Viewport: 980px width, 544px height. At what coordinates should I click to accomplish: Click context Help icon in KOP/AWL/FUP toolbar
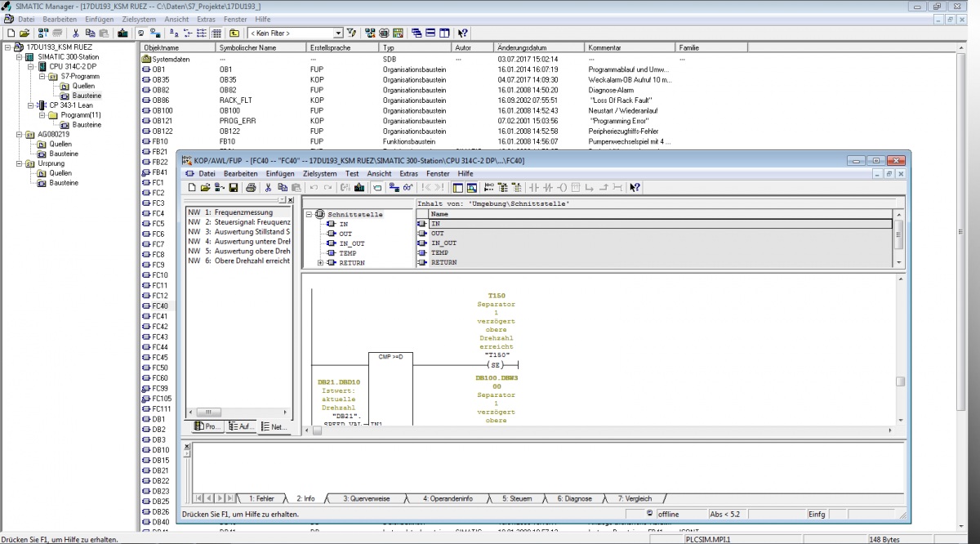(x=635, y=188)
